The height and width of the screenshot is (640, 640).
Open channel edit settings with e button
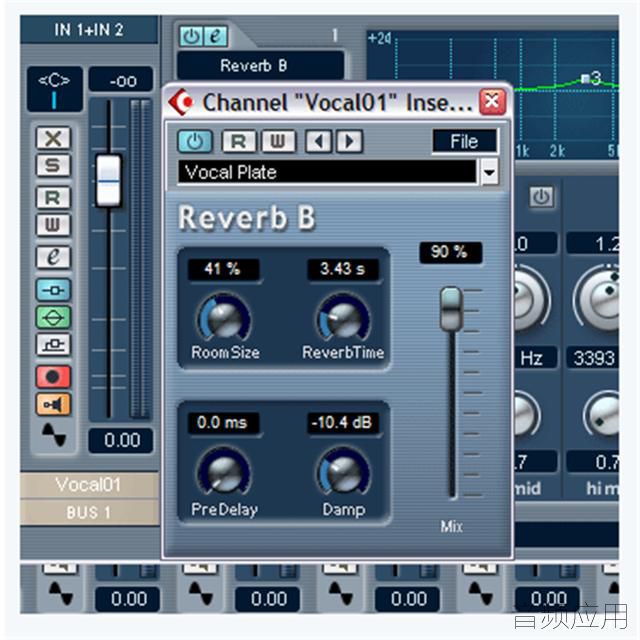point(53,257)
